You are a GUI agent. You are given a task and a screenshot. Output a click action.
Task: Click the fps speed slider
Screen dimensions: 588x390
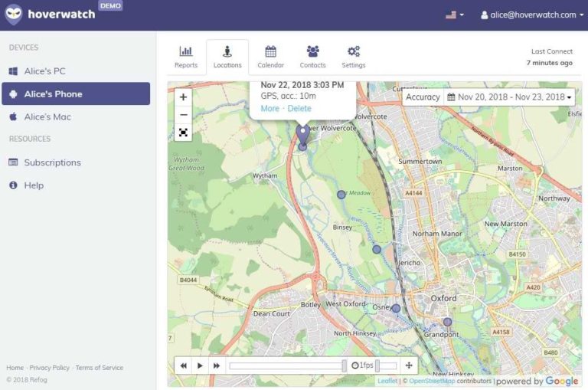coord(386,365)
